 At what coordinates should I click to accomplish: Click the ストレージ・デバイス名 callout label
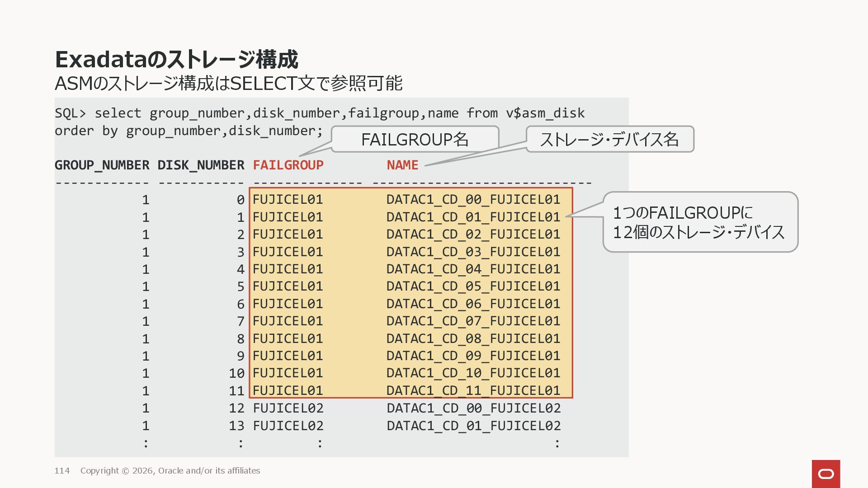point(609,139)
